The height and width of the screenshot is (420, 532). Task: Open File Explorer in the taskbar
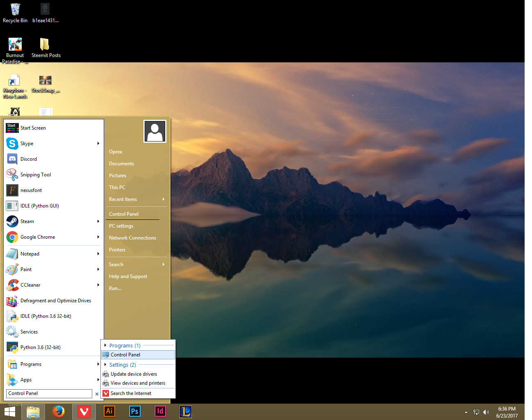(33, 412)
